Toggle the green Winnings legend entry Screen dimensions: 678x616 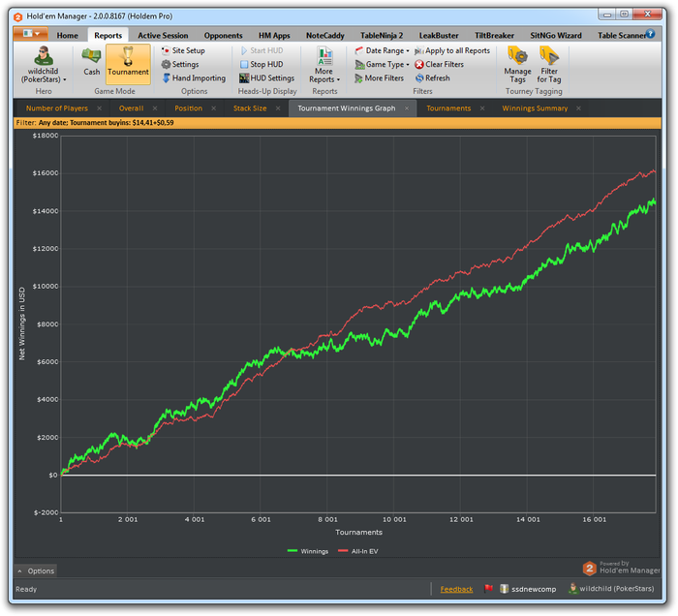(x=308, y=551)
